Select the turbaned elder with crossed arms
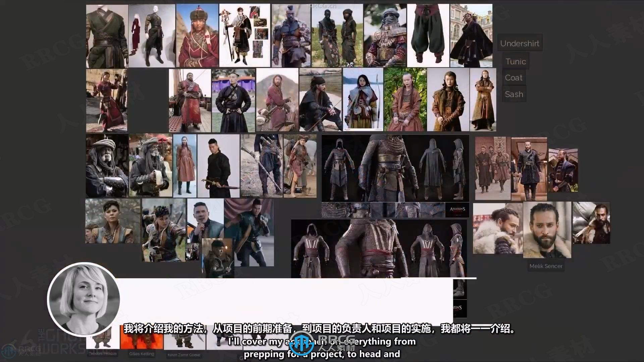The image size is (644, 362). [107, 166]
